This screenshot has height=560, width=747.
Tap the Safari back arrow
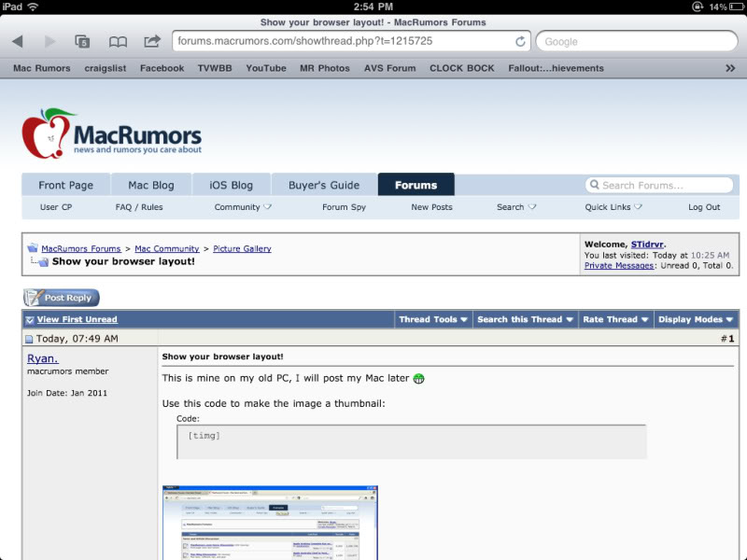click(18, 41)
